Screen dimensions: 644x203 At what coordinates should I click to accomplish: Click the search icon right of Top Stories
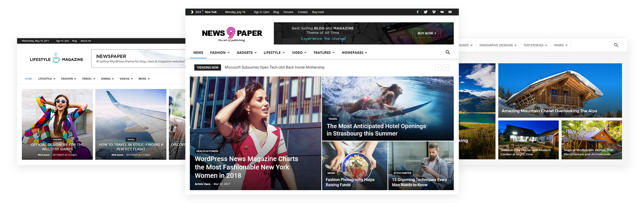616,45
